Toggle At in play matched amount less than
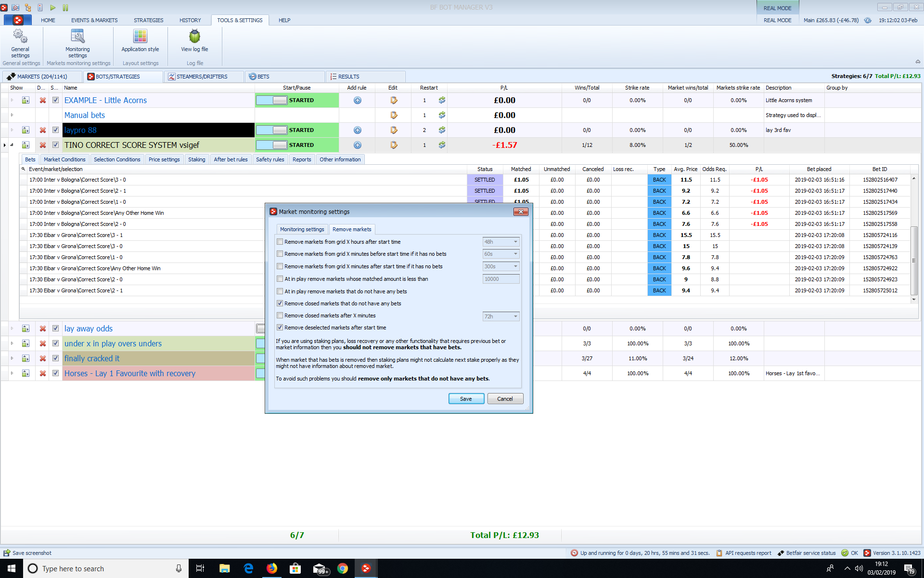Viewport: 924px width, 578px height. pos(280,279)
